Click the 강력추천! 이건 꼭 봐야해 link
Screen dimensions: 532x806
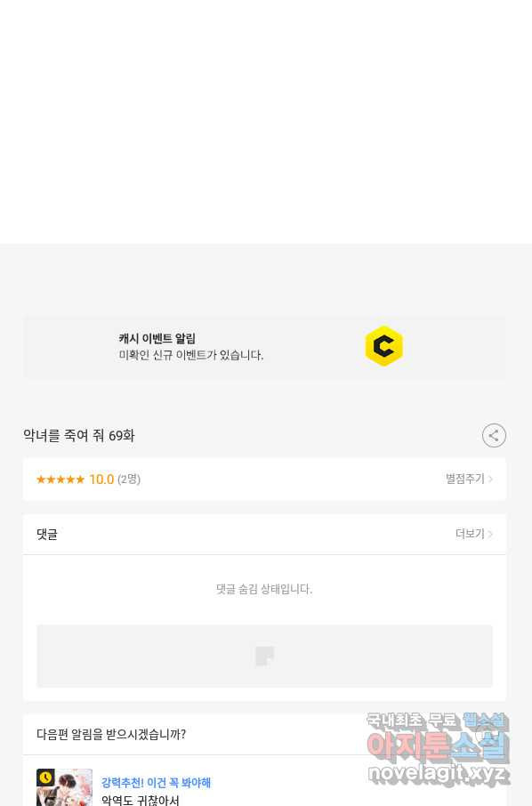(157, 782)
